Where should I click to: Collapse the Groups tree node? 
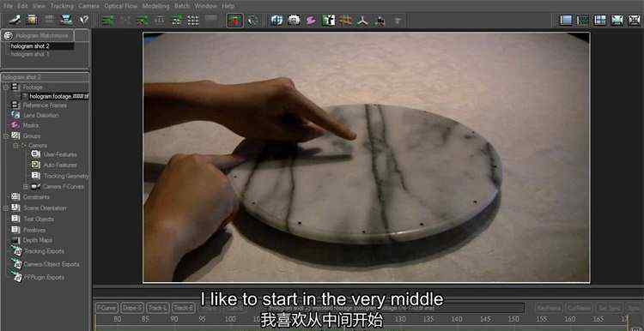pyautogui.click(x=6, y=135)
